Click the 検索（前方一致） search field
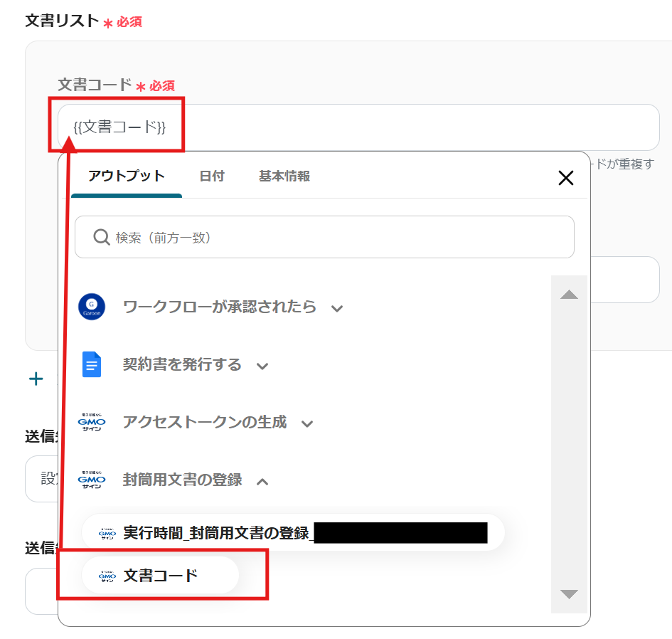 tap(324, 237)
